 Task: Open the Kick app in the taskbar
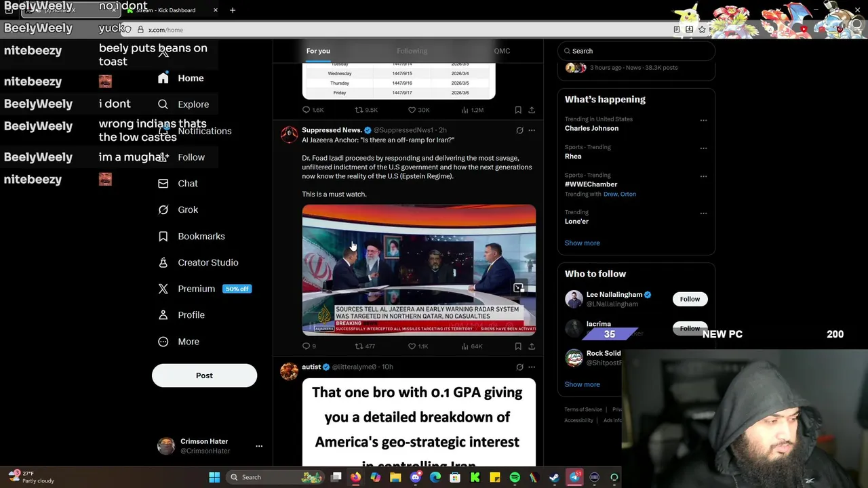[475, 477]
